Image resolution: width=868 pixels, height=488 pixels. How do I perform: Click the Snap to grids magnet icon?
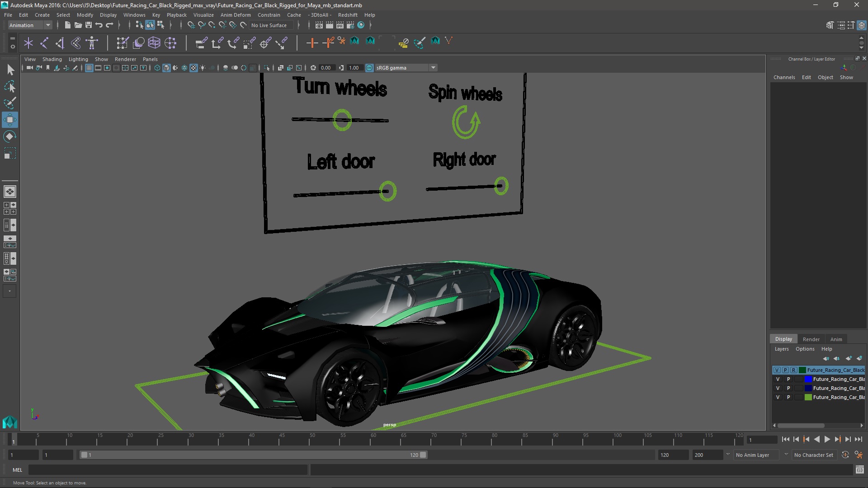[191, 25]
